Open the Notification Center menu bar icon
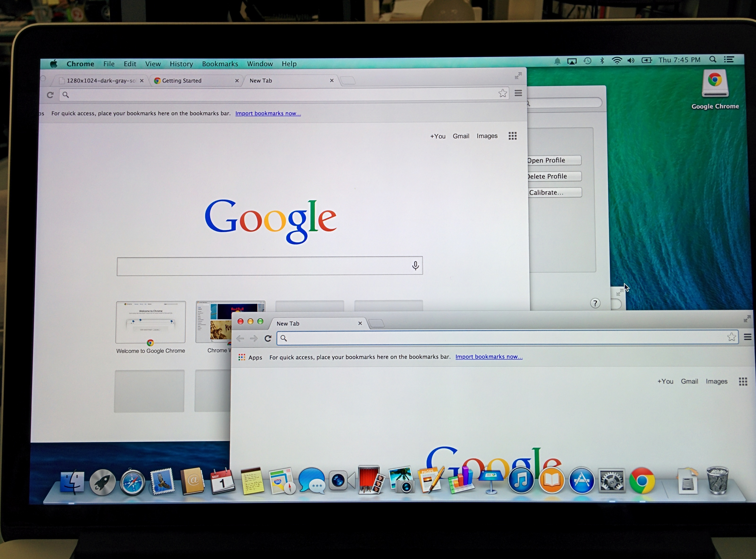The image size is (756, 559). pyautogui.click(x=729, y=59)
